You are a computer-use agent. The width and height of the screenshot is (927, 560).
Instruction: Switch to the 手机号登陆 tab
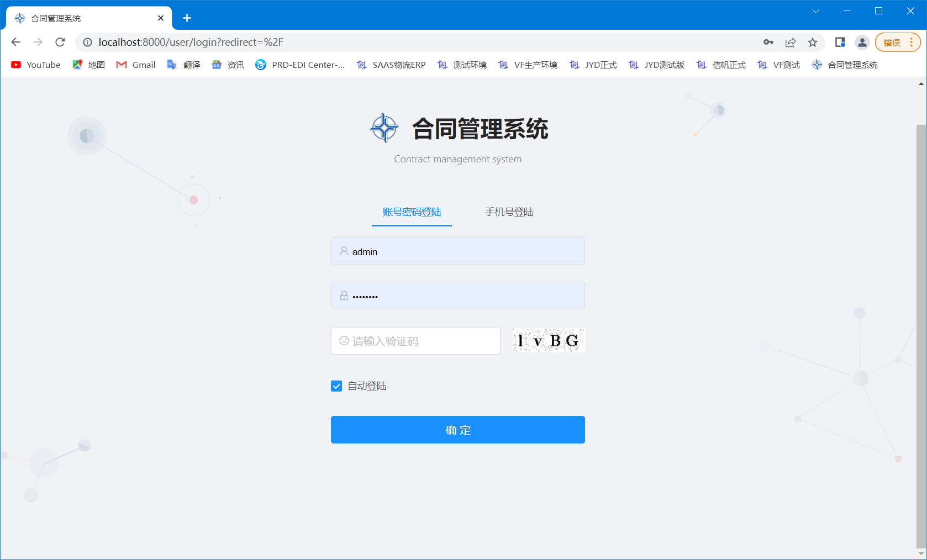509,212
